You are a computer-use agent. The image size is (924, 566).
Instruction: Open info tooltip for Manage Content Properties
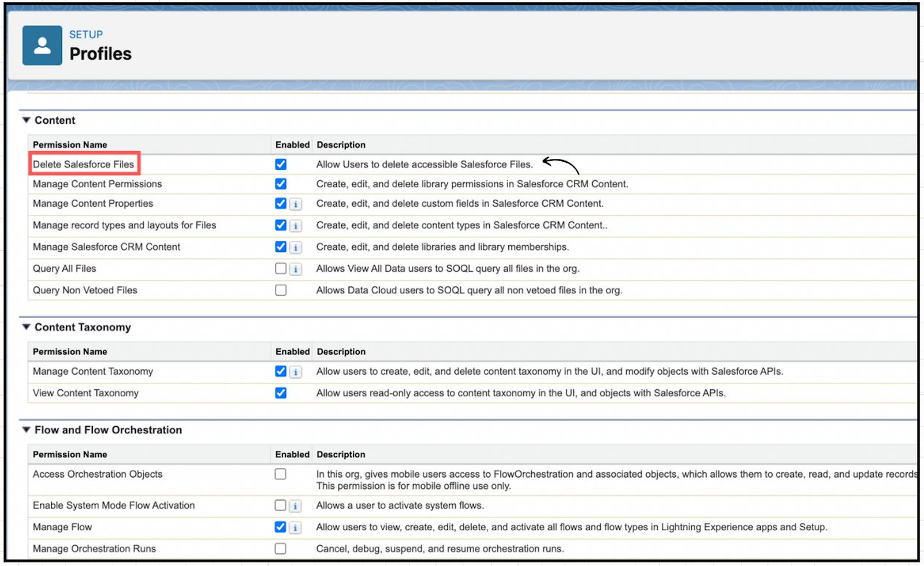pos(296,204)
